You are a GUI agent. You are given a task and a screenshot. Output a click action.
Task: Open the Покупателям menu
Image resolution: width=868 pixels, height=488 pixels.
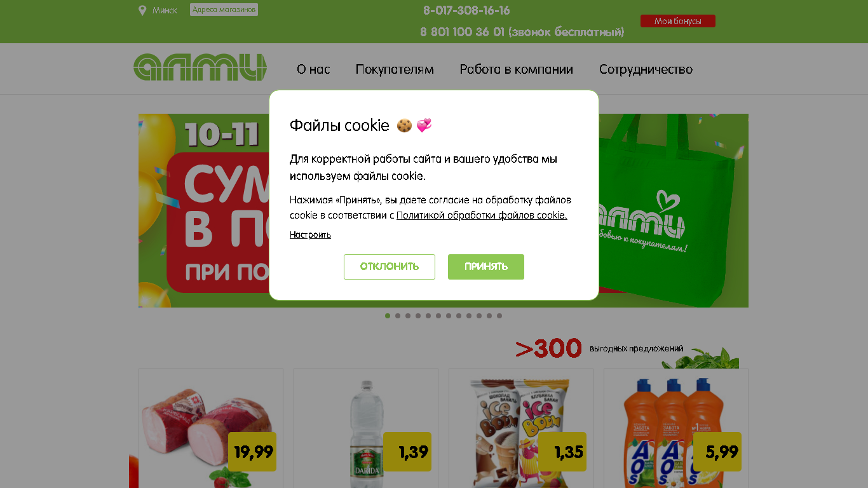395,69
